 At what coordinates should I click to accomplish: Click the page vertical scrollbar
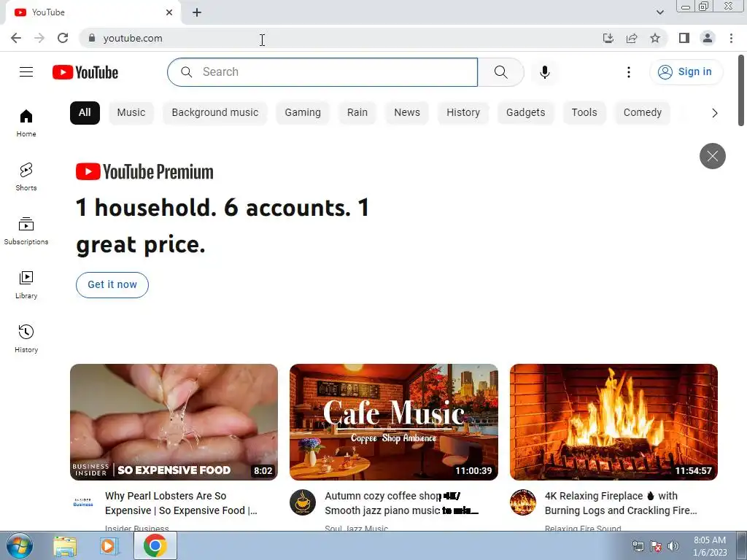pos(741,90)
